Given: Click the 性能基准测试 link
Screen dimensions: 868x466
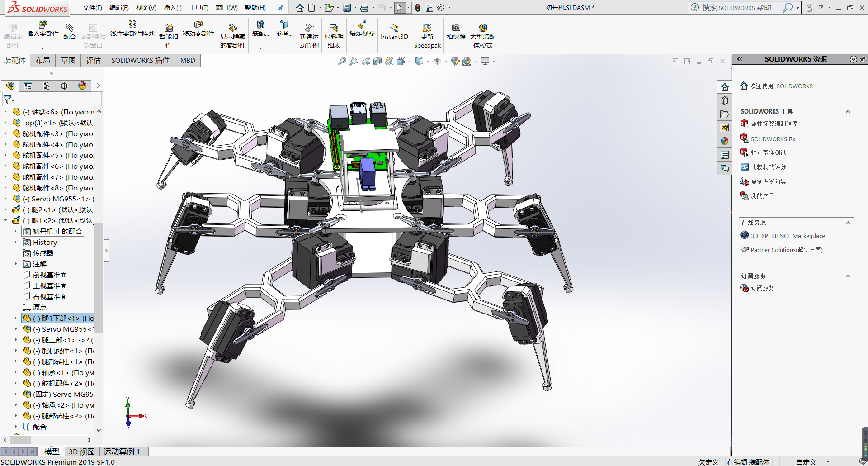Looking at the screenshot, I should [x=769, y=152].
